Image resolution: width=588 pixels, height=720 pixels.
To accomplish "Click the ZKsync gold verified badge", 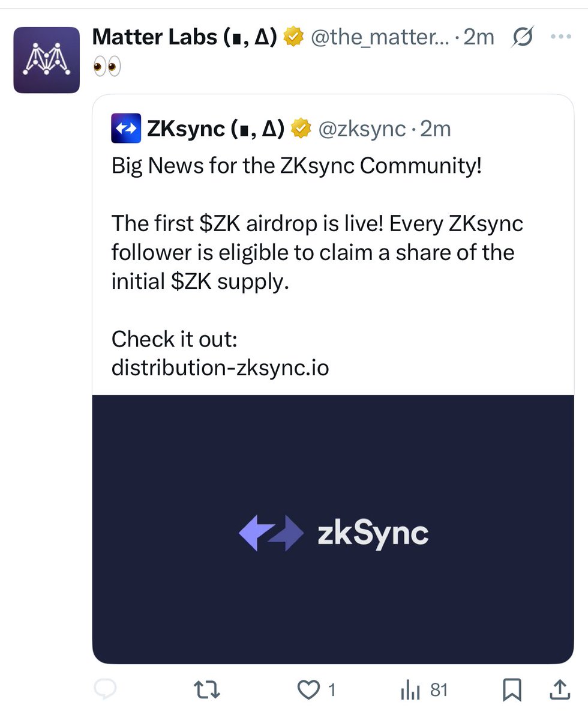I will pyautogui.click(x=301, y=129).
